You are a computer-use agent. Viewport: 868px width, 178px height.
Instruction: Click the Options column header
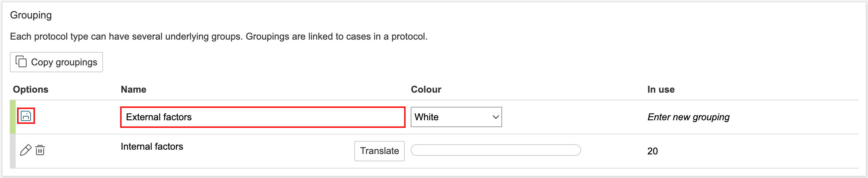pos(31,89)
